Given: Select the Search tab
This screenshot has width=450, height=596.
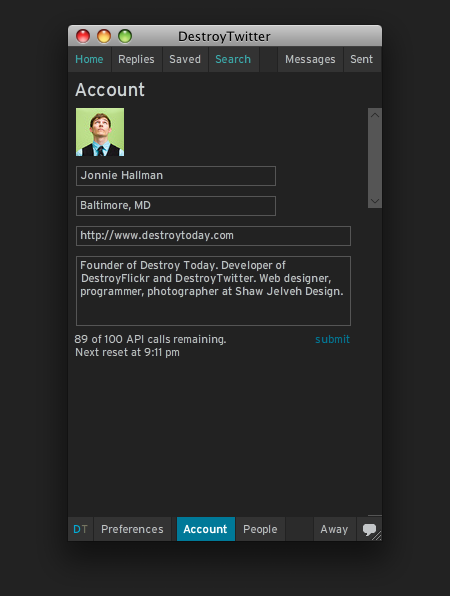Looking at the screenshot, I should [233, 59].
